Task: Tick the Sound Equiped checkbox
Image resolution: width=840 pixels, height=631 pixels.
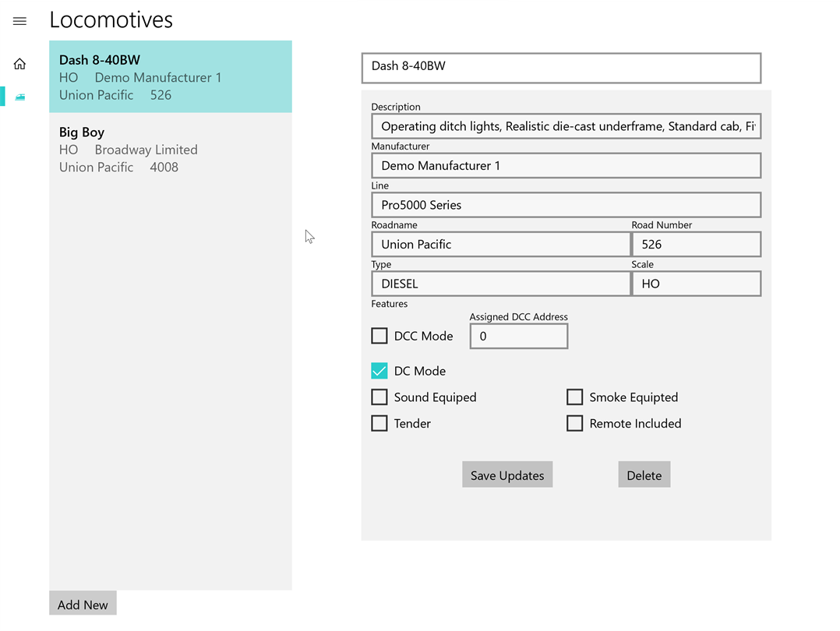Action: pyautogui.click(x=379, y=397)
